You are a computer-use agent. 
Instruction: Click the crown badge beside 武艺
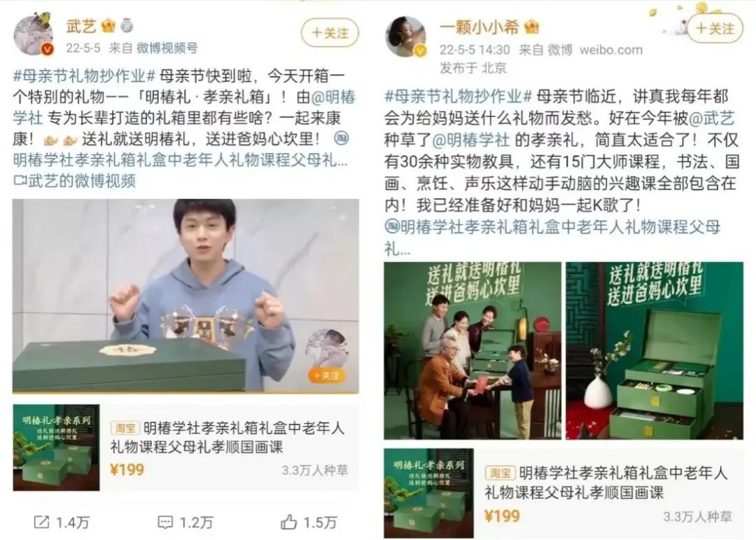pos(108,25)
